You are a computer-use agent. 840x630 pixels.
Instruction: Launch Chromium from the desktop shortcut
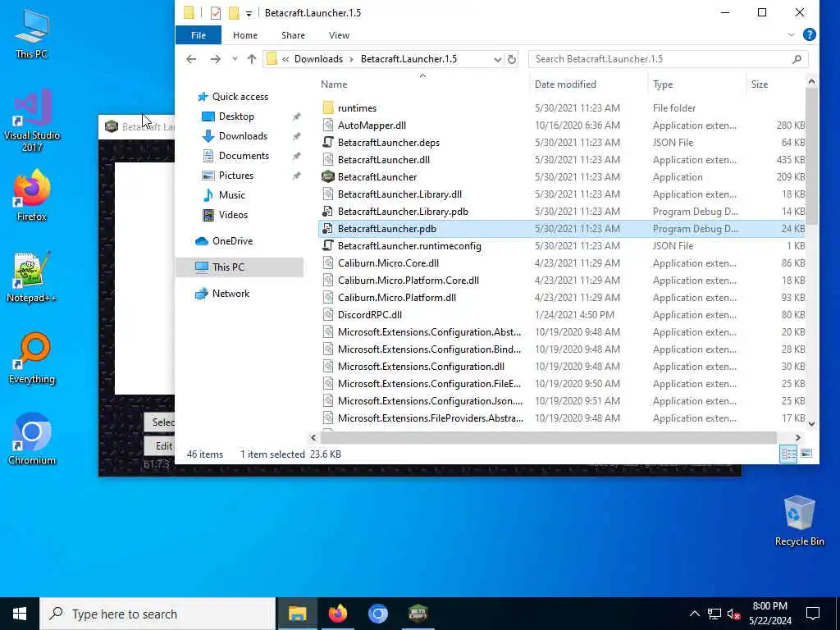point(32,440)
